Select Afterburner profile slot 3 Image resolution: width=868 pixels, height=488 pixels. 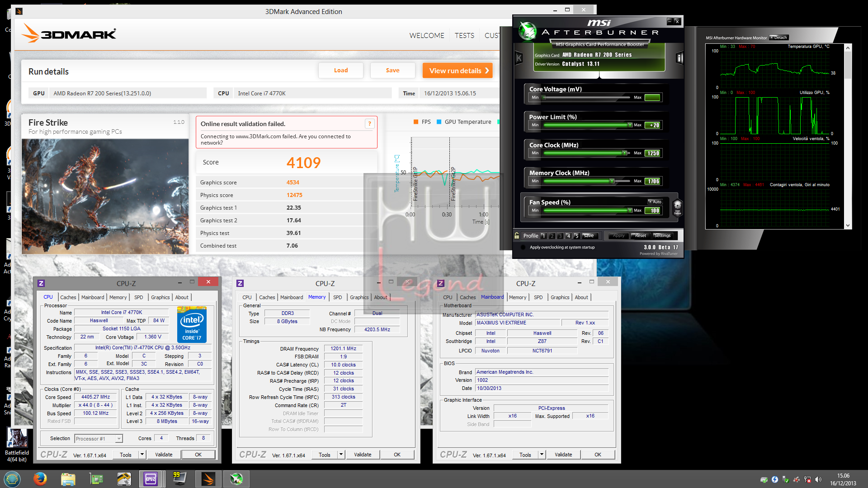pos(560,236)
